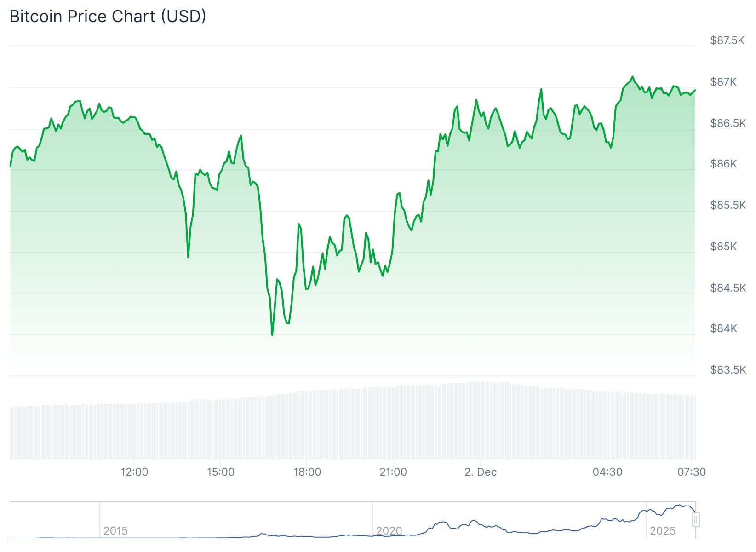Screen dimensions: 756x552
Task: Click the 2025 label in the navigator
Action: (663, 531)
